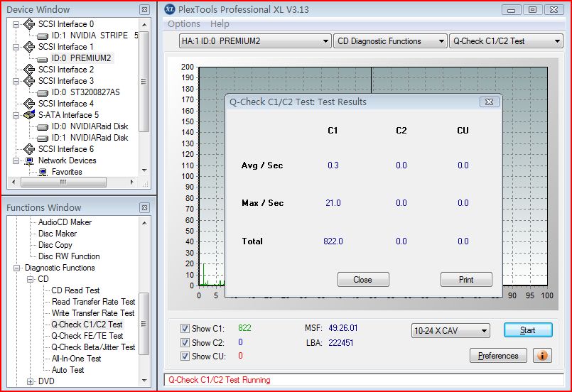Select Auto Test item
This screenshot has width=572, height=392.
[68, 370]
